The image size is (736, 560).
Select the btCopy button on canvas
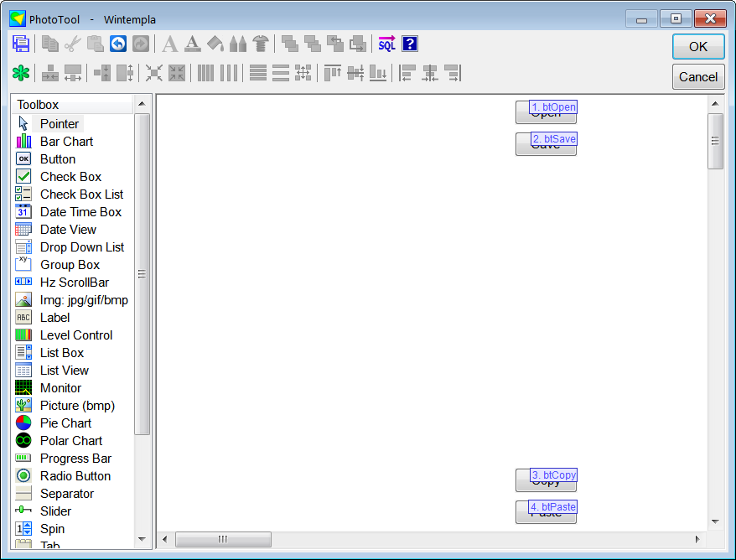click(x=546, y=480)
